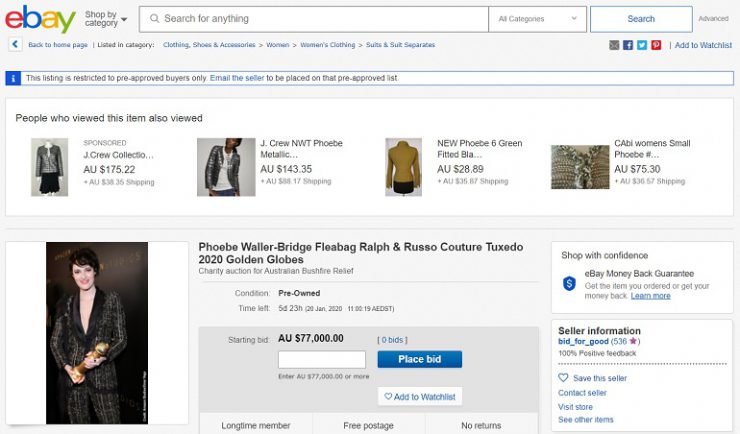Click the Search button
Image resolution: width=740 pixels, height=434 pixels.
tap(640, 19)
